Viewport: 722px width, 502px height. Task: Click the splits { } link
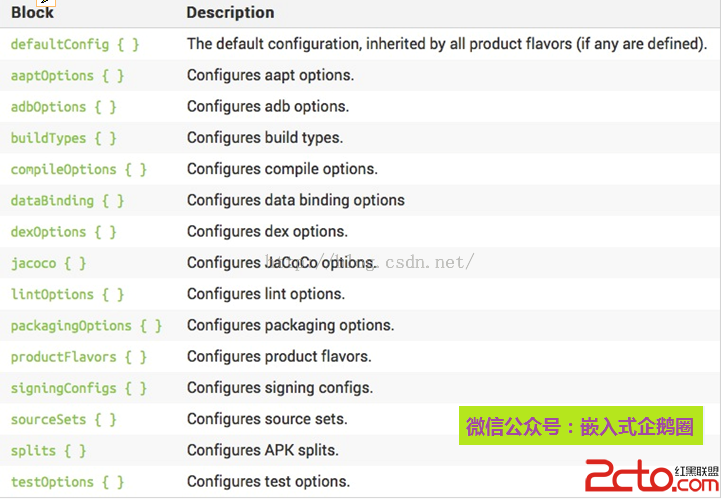pos(48,451)
